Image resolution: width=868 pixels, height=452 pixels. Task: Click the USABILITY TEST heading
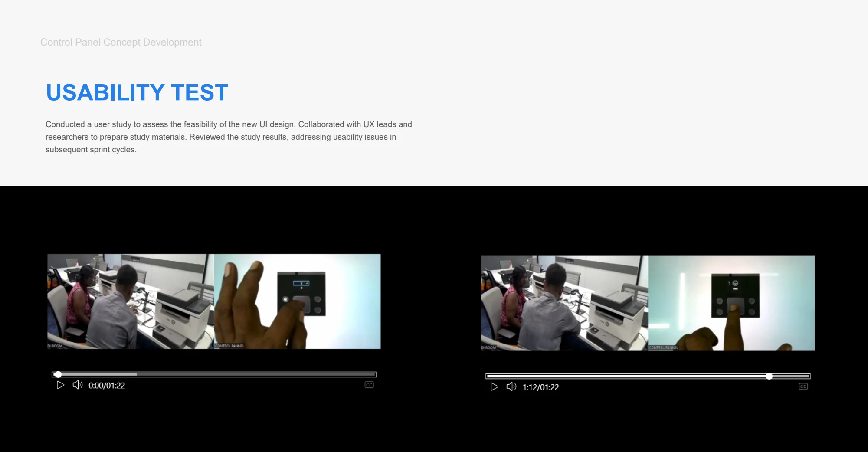(137, 92)
